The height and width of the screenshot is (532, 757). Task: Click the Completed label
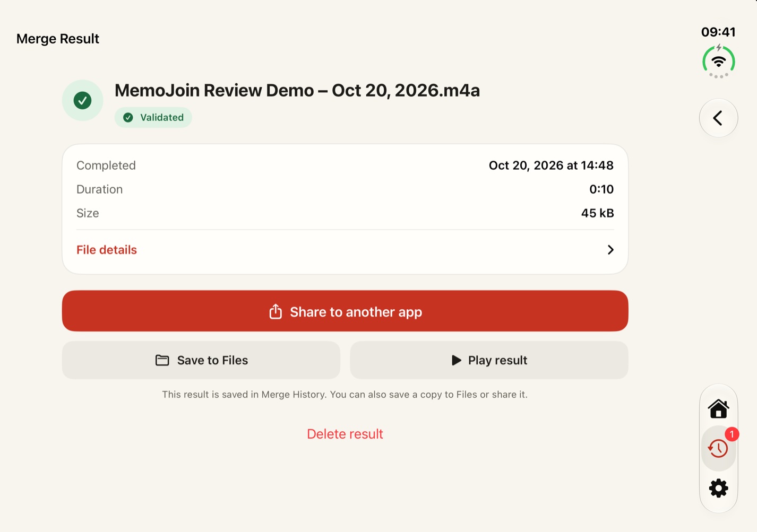[x=106, y=165]
